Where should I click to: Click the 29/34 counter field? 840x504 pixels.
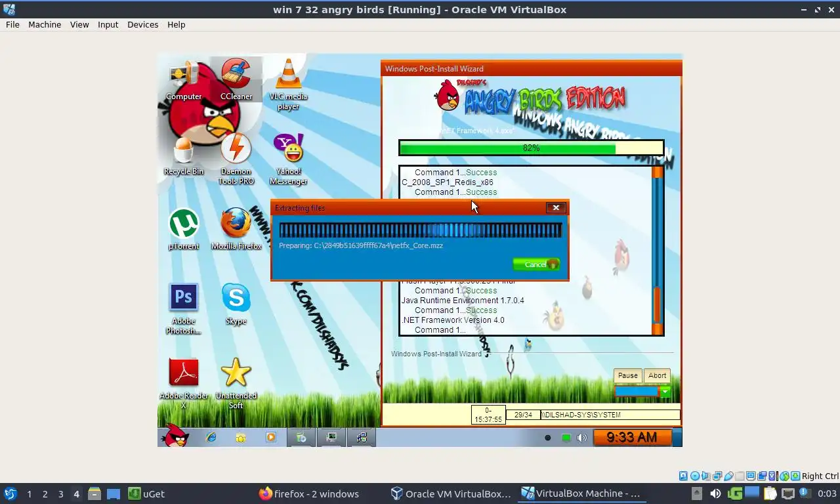[x=523, y=415]
